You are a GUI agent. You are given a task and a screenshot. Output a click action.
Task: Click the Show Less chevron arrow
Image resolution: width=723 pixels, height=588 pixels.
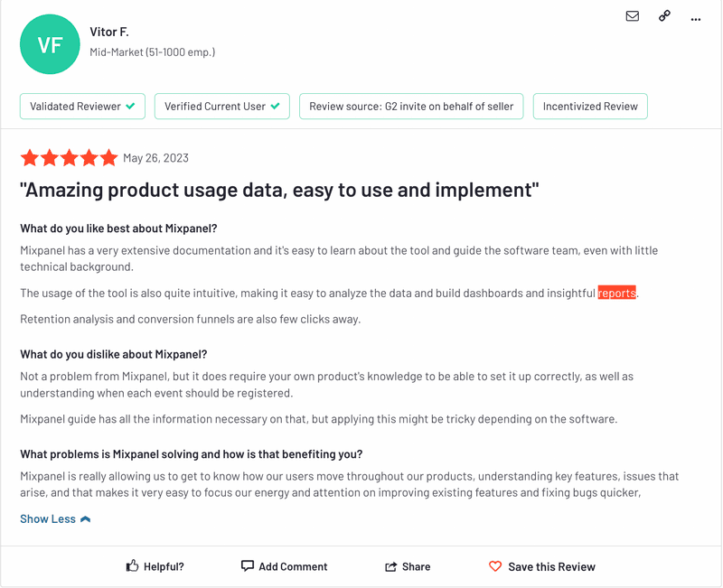(86, 519)
